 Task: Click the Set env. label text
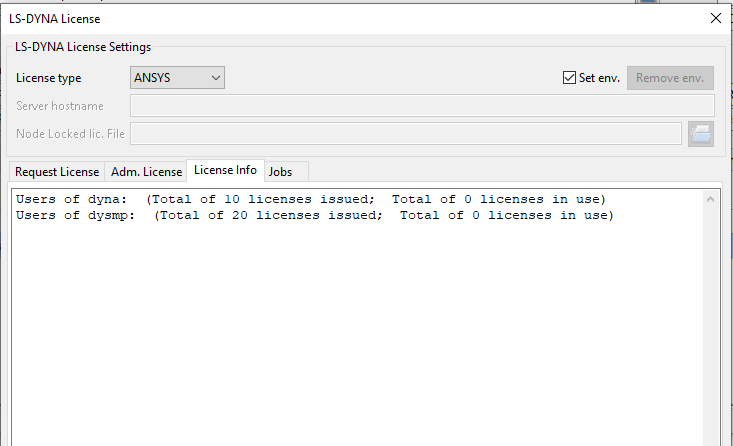599,78
